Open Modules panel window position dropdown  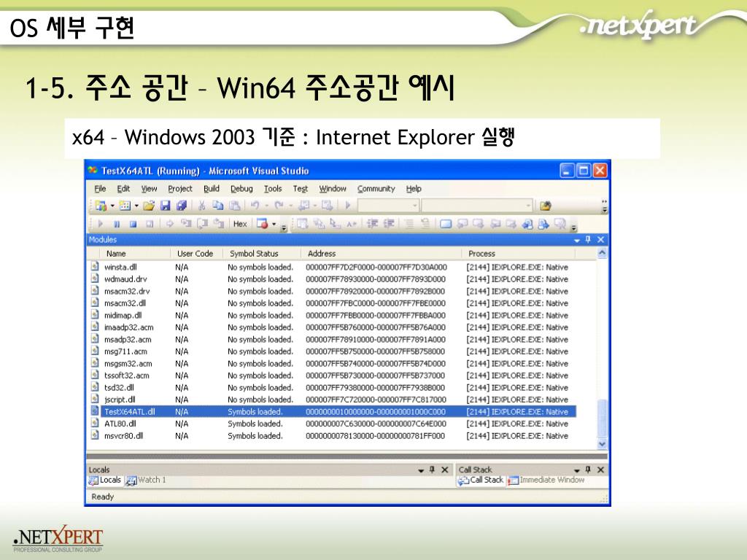(577, 240)
